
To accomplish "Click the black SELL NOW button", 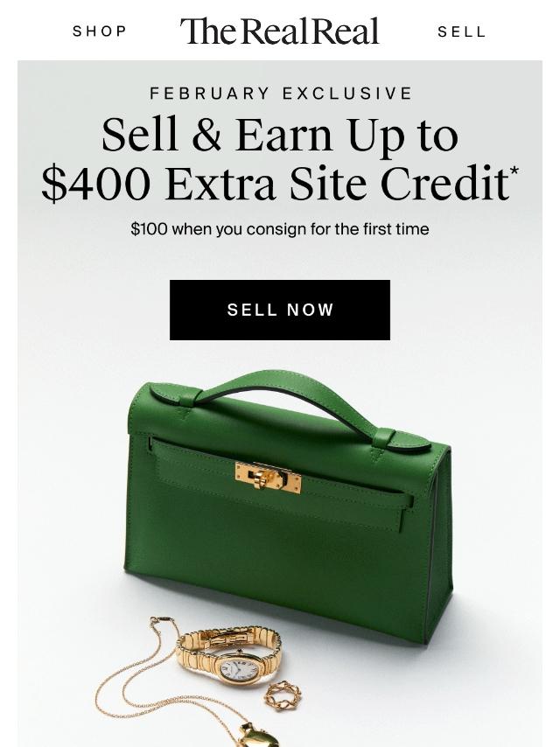I will 280,310.
